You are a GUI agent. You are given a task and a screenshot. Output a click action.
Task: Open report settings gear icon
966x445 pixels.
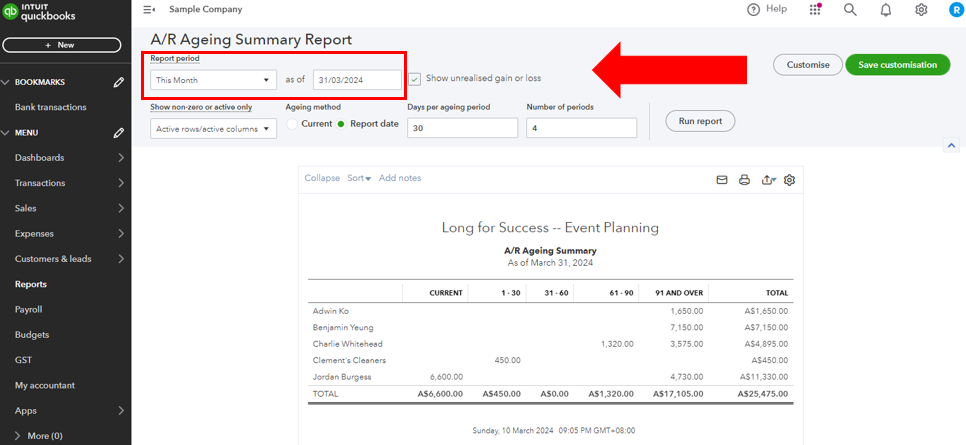(x=789, y=180)
